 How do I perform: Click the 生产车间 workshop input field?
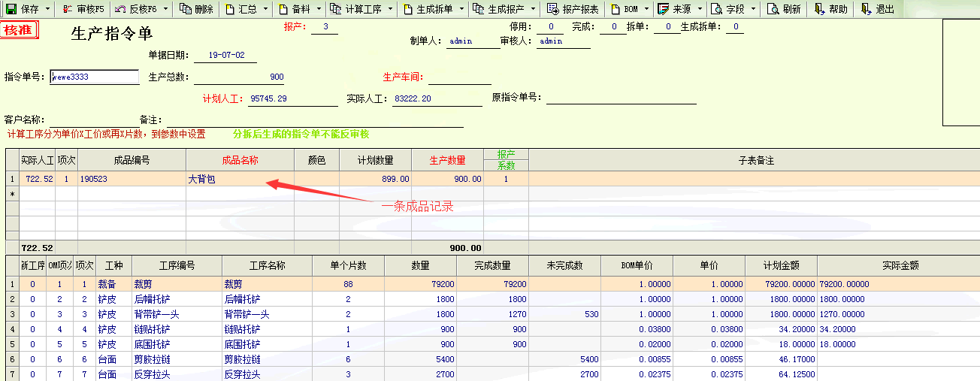click(460, 77)
